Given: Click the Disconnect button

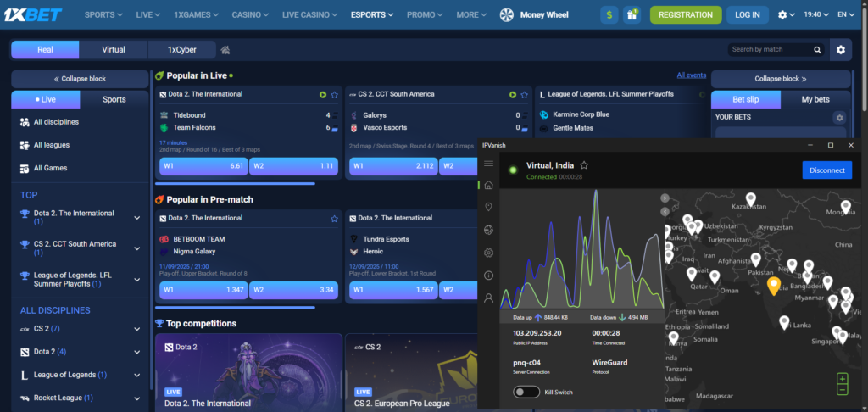Looking at the screenshot, I should coord(827,170).
